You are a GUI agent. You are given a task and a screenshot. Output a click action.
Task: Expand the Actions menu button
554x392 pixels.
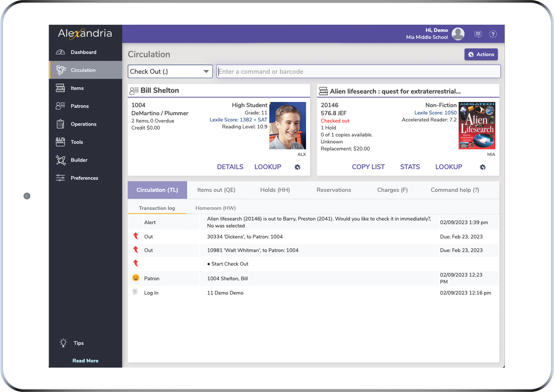[x=481, y=54]
